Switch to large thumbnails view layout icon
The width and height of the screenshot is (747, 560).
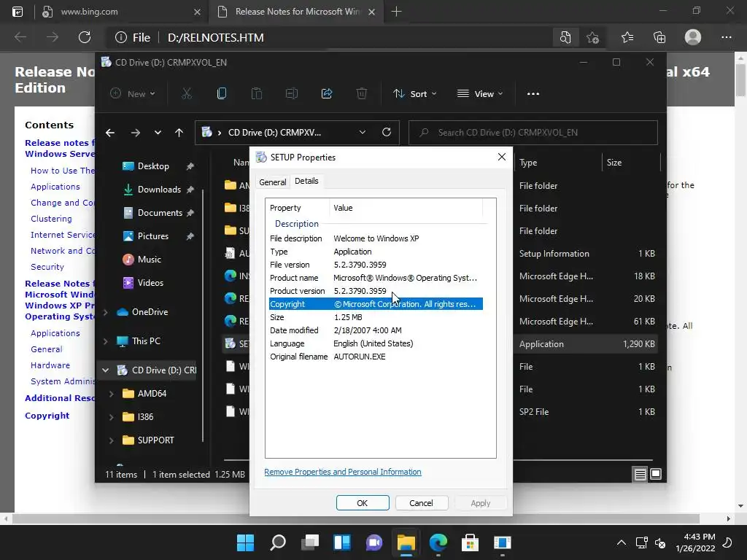pos(656,474)
